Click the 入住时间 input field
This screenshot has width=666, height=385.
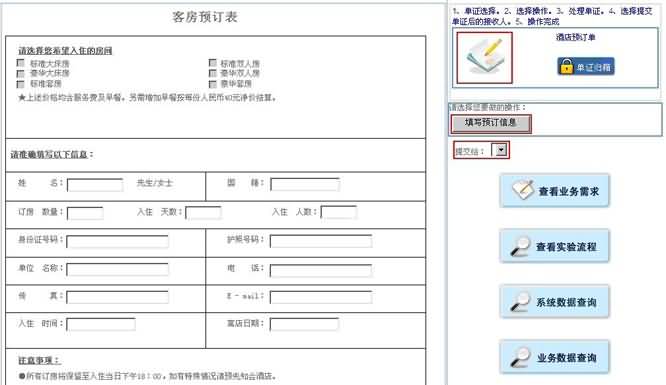tap(101, 325)
